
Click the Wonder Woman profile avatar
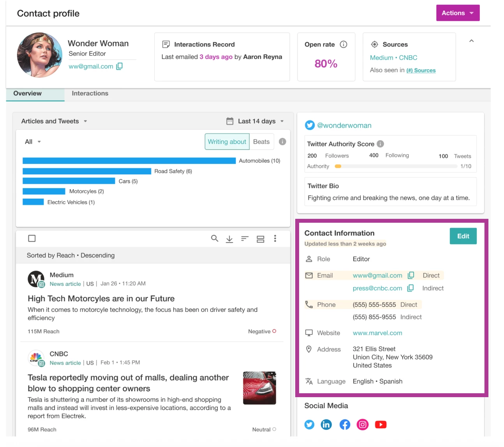coord(40,55)
